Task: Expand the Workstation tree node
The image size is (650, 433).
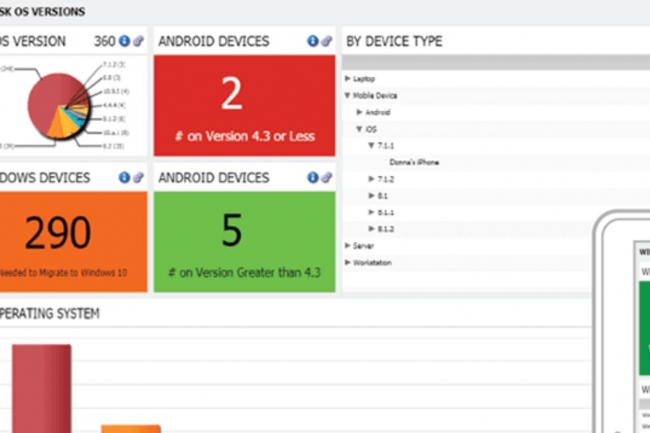Action: pos(348,262)
